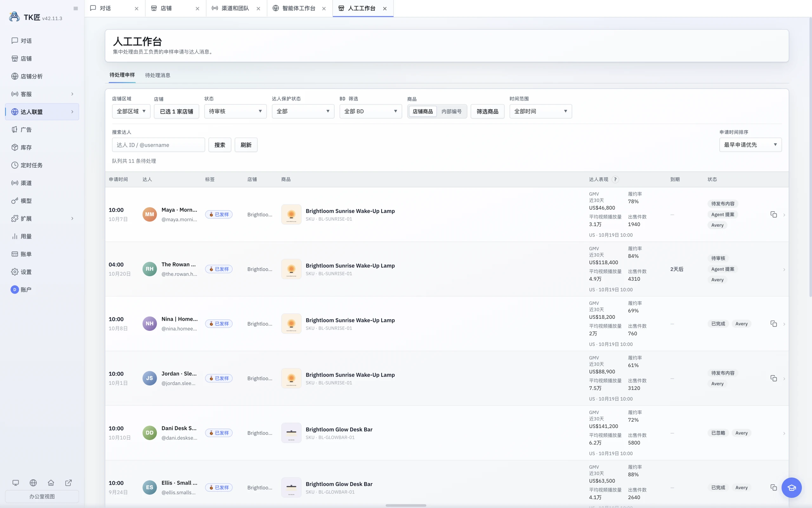Viewport: 812px width, 508px height.
Task: Copy icon in Nina Home... row
Action: point(773,324)
